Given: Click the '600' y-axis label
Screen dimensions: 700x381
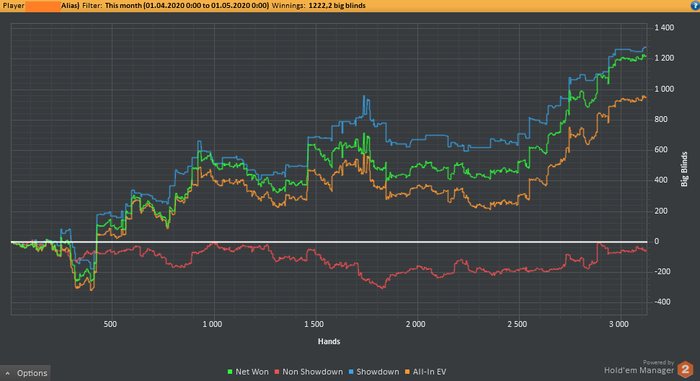Looking at the screenshot, I should tap(661, 150).
